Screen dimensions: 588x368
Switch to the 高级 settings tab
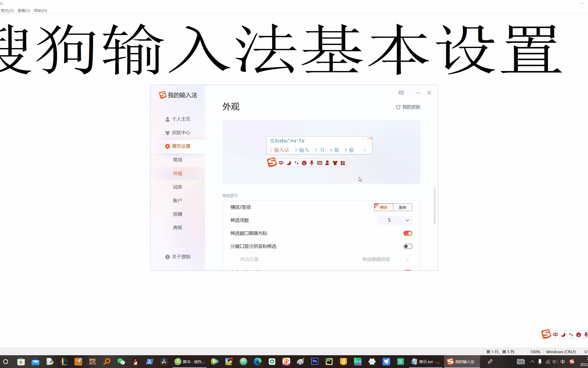coord(178,227)
